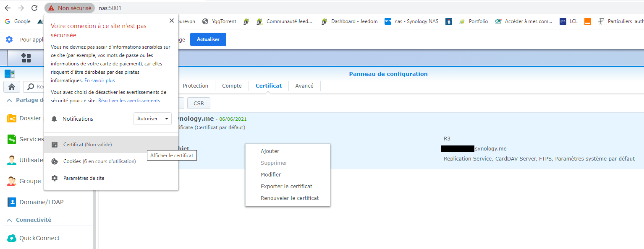Choose the greyed Supprimer menu entry

click(x=288, y=163)
